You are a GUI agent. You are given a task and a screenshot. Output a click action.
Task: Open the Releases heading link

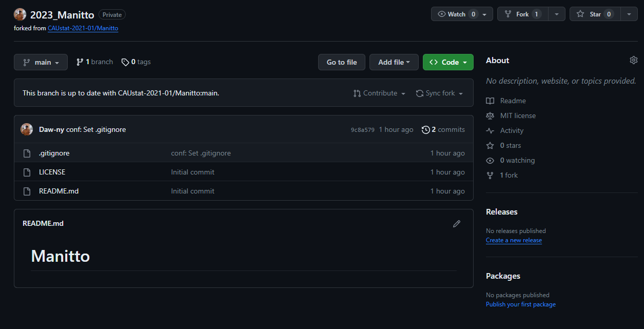pyautogui.click(x=502, y=211)
